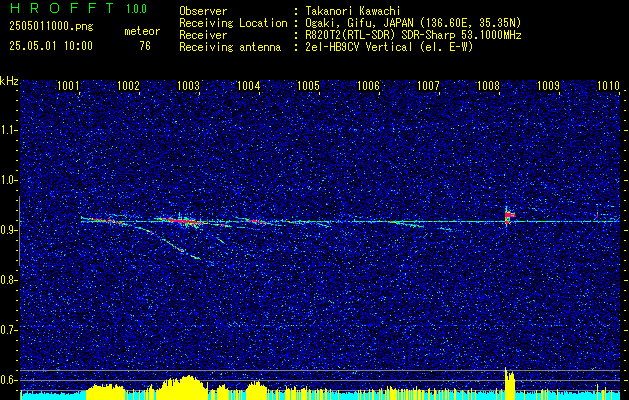Click the 0.7 kHz axis label
Screen dimensions: 629x400
point(9,330)
